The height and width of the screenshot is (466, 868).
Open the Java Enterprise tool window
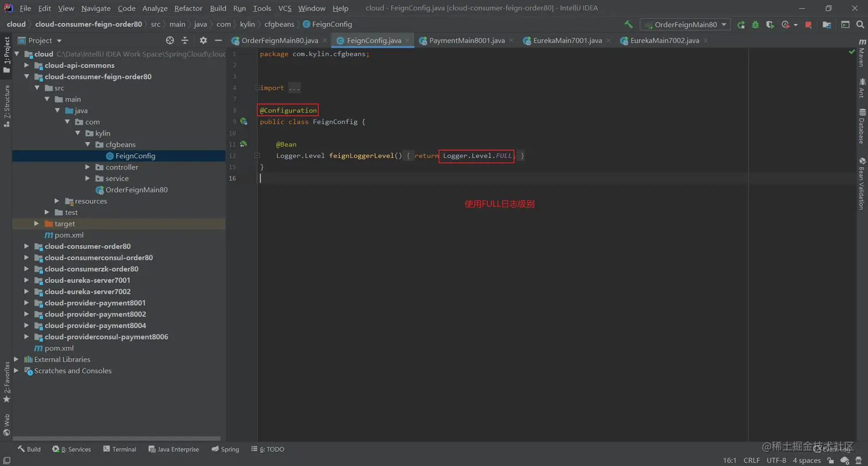pyautogui.click(x=173, y=449)
